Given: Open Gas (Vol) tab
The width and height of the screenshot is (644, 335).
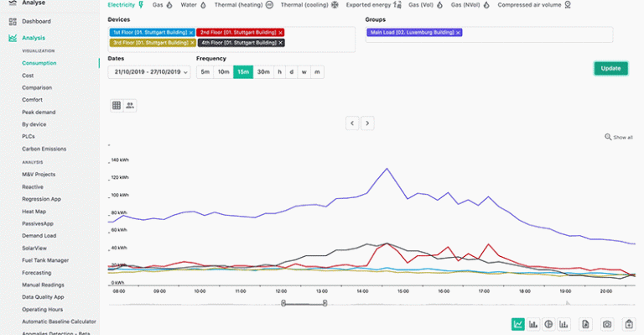Looking at the screenshot, I should 425,5.
